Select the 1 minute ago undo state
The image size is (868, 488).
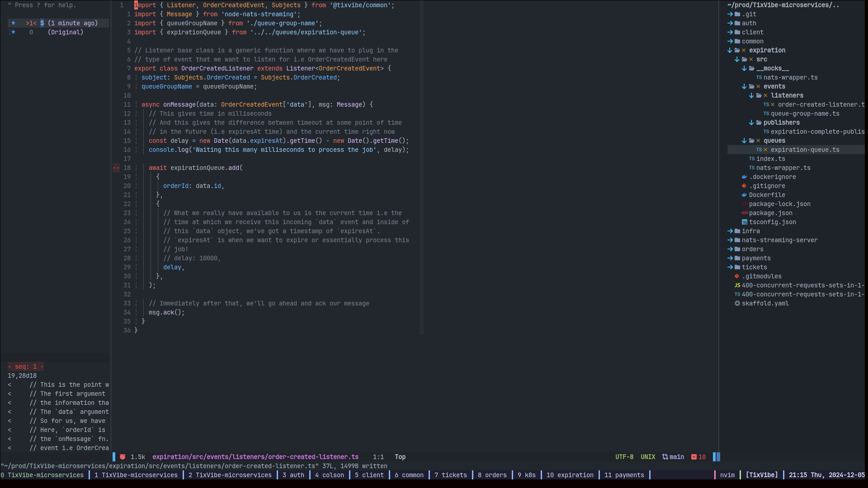pos(72,23)
